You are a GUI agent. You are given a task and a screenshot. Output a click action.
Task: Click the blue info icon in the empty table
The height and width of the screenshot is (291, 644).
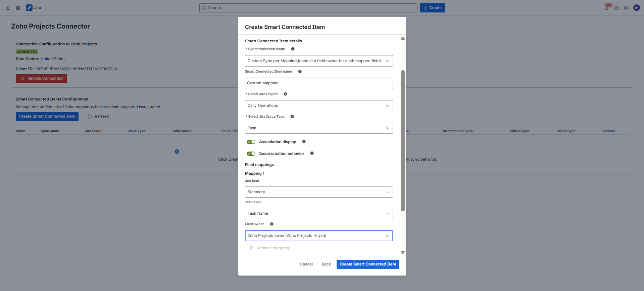[x=177, y=152]
